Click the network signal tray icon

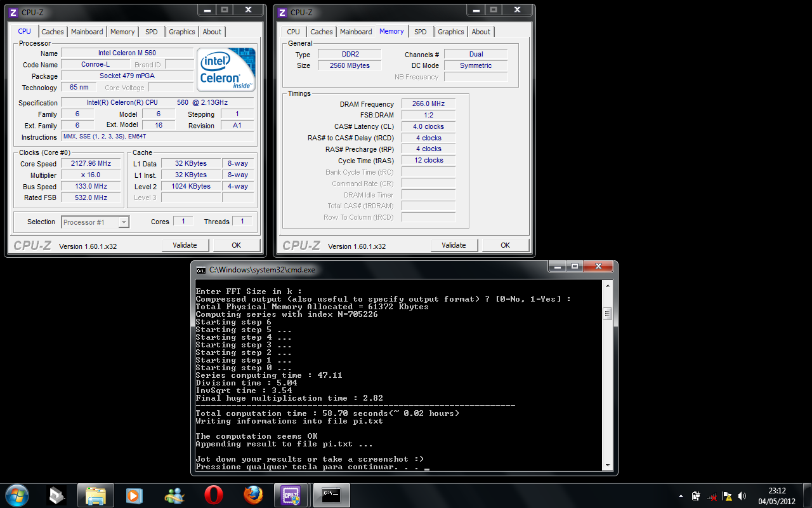[712, 495]
